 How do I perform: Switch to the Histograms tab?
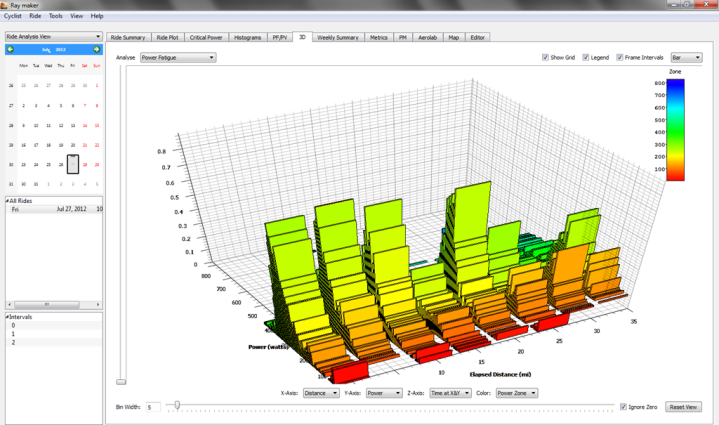tap(248, 38)
